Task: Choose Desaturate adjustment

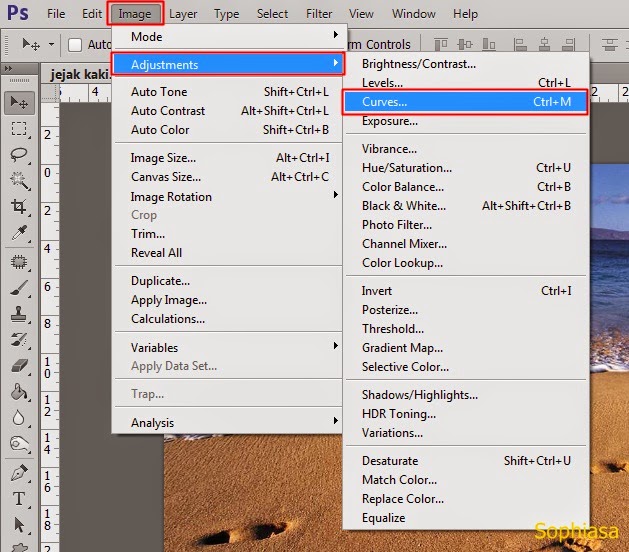Action: click(465, 461)
